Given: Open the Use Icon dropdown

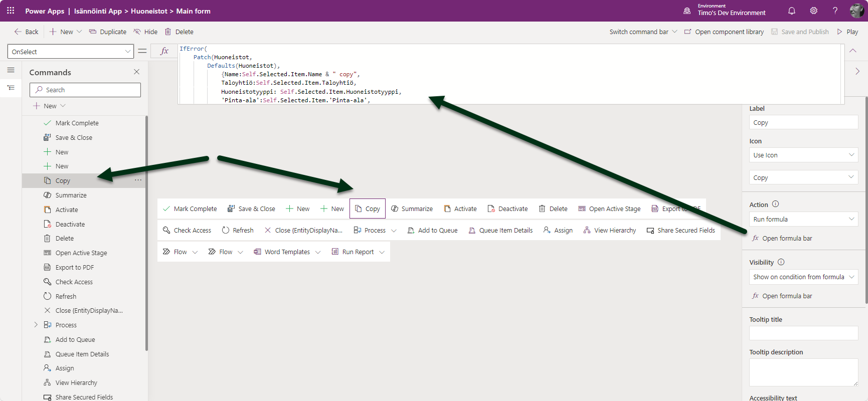Looking at the screenshot, I should tap(803, 155).
